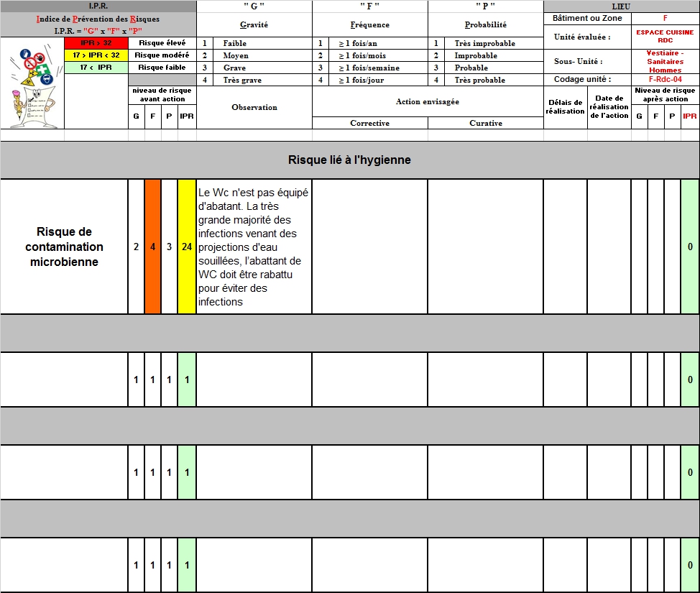
Task: Select the red "IPR > 32" cell
Action: 96,43
